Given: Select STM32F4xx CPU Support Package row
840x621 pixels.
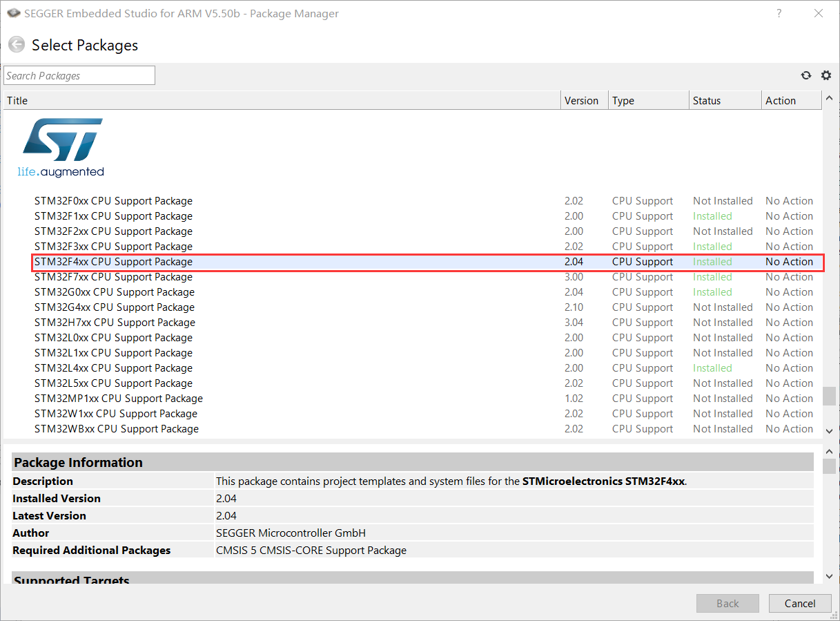Looking at the screenshot, I should pyautogui.click(x=427, y=262).
